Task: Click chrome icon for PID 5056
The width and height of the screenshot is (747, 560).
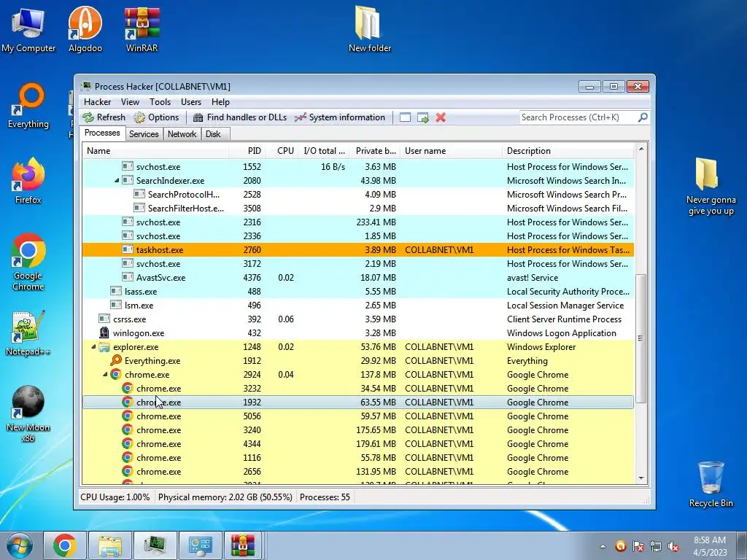Action: pos(127,416)
